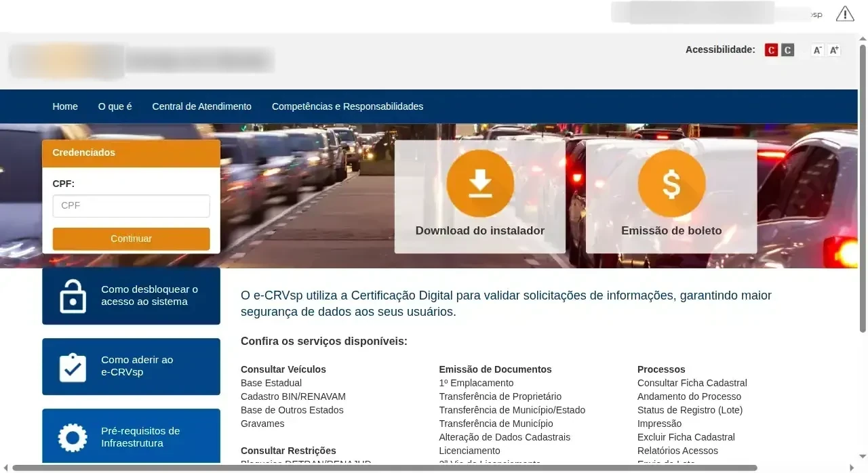Click the CPF input field
Viewport: 868px width, 473px height.
[132, 206]
